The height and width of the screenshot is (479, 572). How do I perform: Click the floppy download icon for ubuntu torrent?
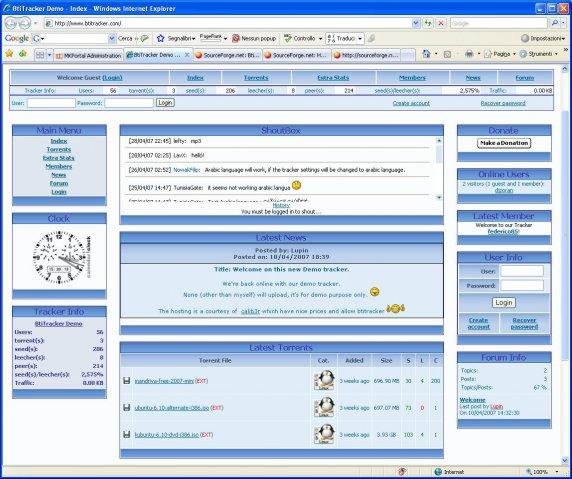(127, 407)
